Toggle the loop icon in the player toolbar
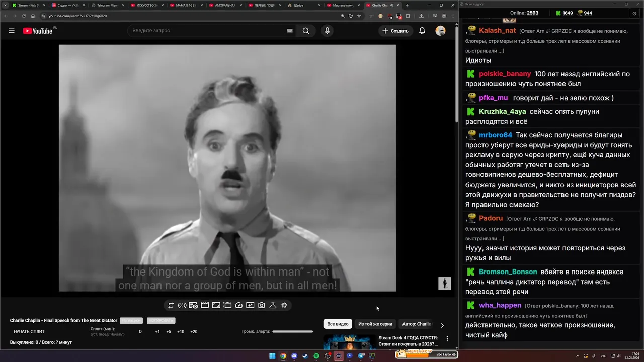Image resolution: width=644 pixels, height=362 pixels. [171, 305]
